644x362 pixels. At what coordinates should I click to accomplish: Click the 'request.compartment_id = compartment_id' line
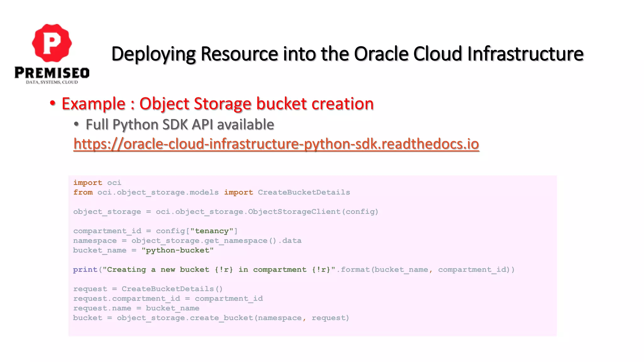168,299
